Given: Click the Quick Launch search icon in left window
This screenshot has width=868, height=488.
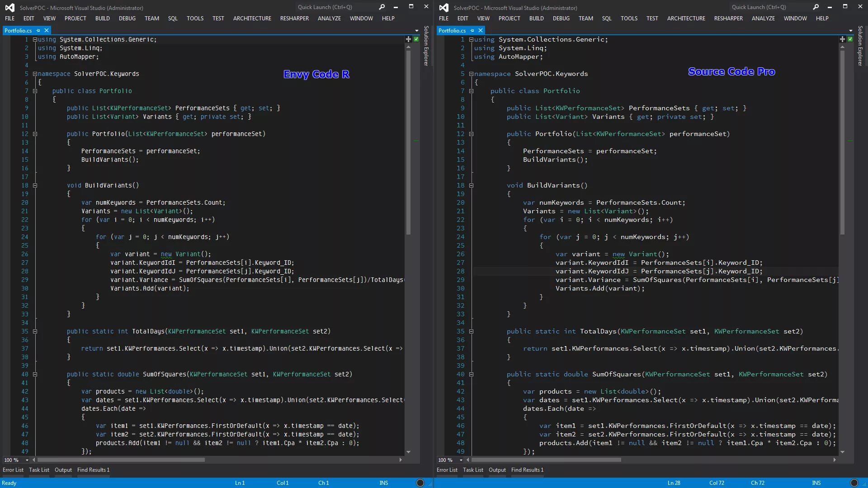Looking at the screenshot, I should coord(382,7).
